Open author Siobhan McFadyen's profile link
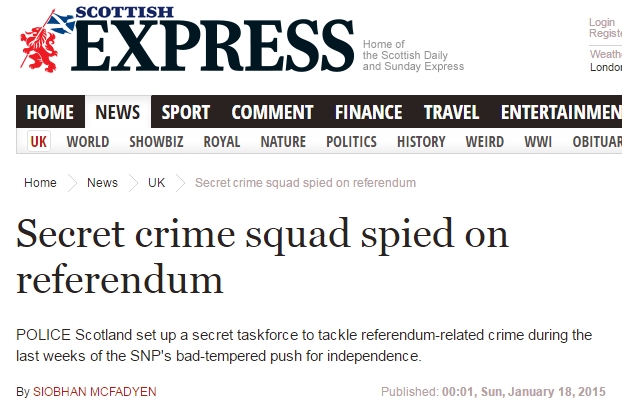Viewport: 622px width, 406px height. pyautogui.click(x=95, y=392)
